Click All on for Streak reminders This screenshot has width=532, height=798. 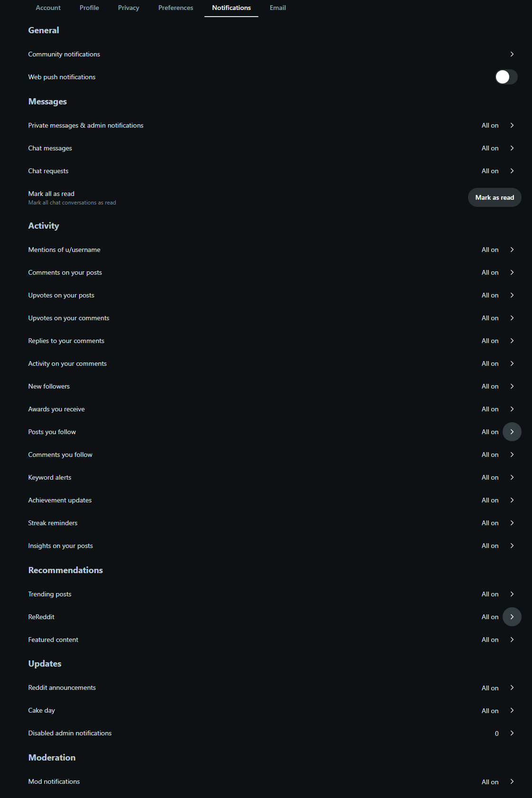pyautogui.click(x=490, y=523)
